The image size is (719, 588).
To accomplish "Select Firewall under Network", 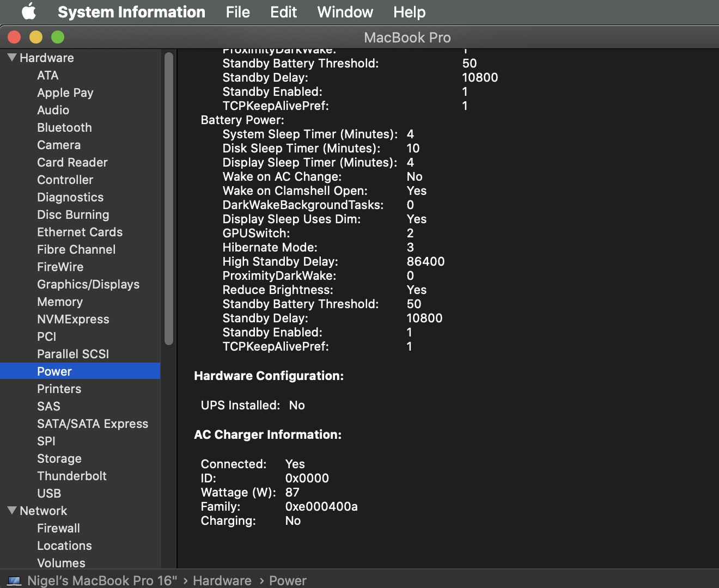I will coord(58,528).
